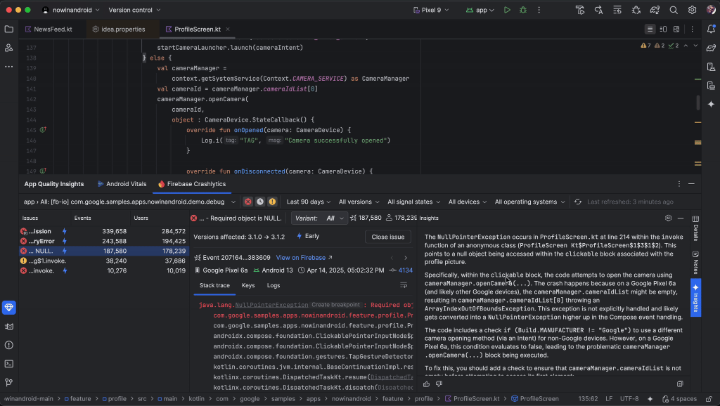Open the Version control dropdown
The width and height of the screenshot is (720, 406).
pyautogui.click(x=135, y=10)
